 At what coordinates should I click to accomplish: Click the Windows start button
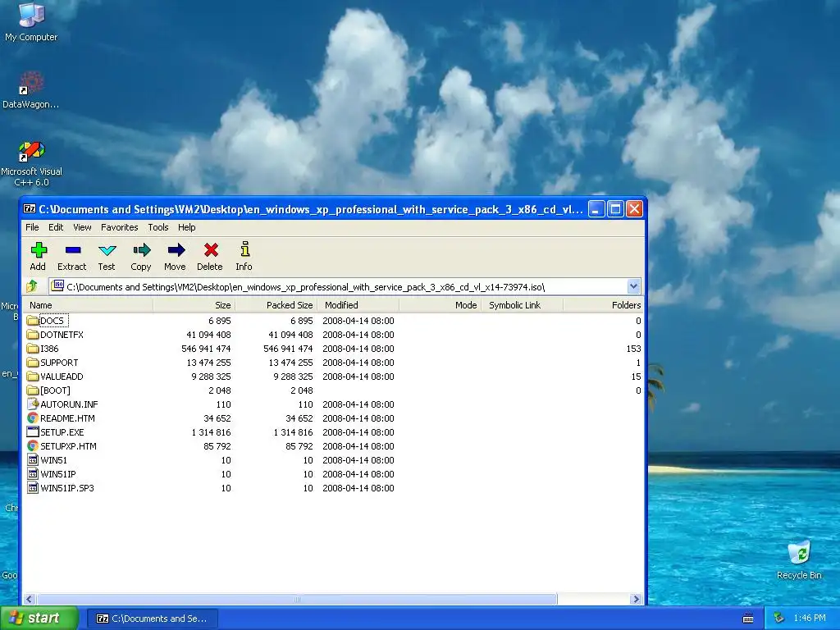(39, 619)
